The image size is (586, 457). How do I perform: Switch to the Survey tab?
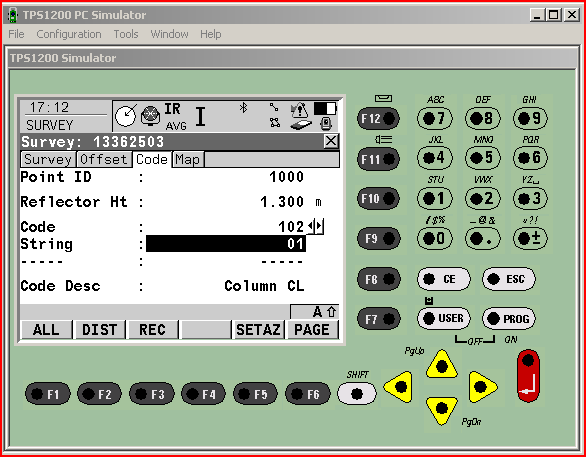point(48,160)
